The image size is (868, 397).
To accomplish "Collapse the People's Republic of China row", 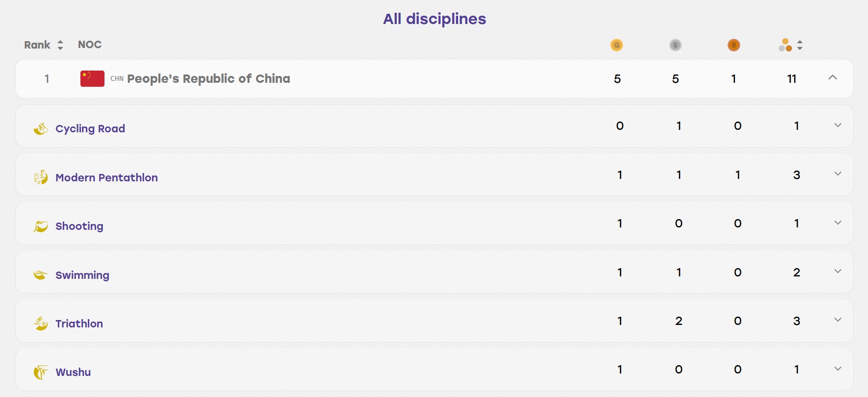I will pyautogui.click(x=833, y=77).
